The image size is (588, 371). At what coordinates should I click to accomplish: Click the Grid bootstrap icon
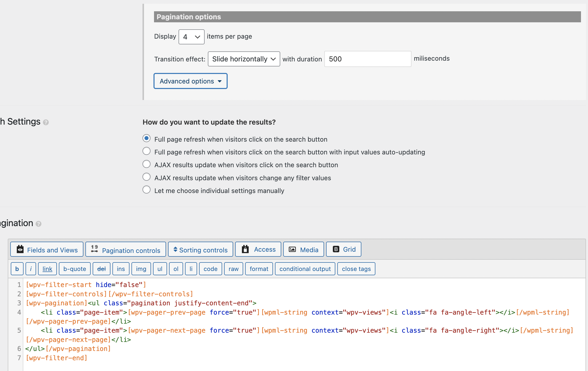(336, 249)
